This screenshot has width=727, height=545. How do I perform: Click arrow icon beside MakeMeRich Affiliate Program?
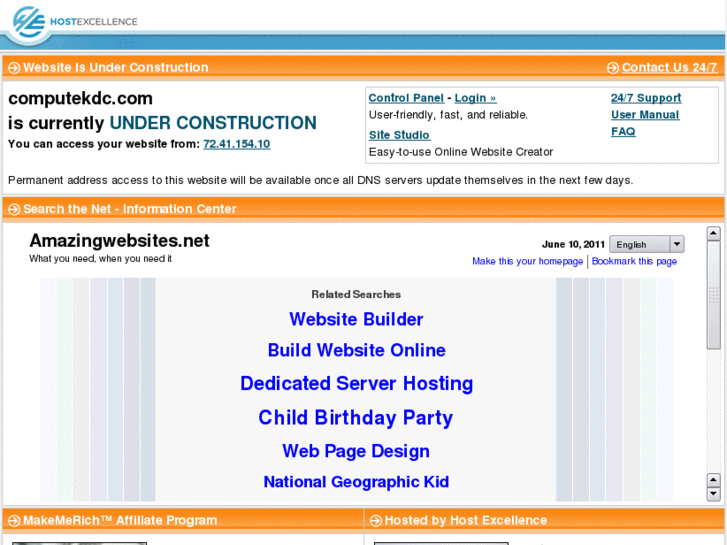pos(14,520)
